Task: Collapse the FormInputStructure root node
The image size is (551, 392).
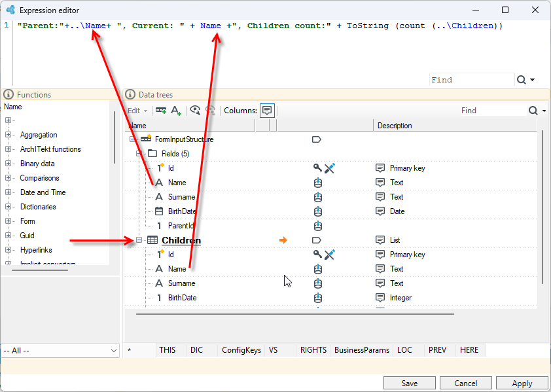Action: (132, 139)
